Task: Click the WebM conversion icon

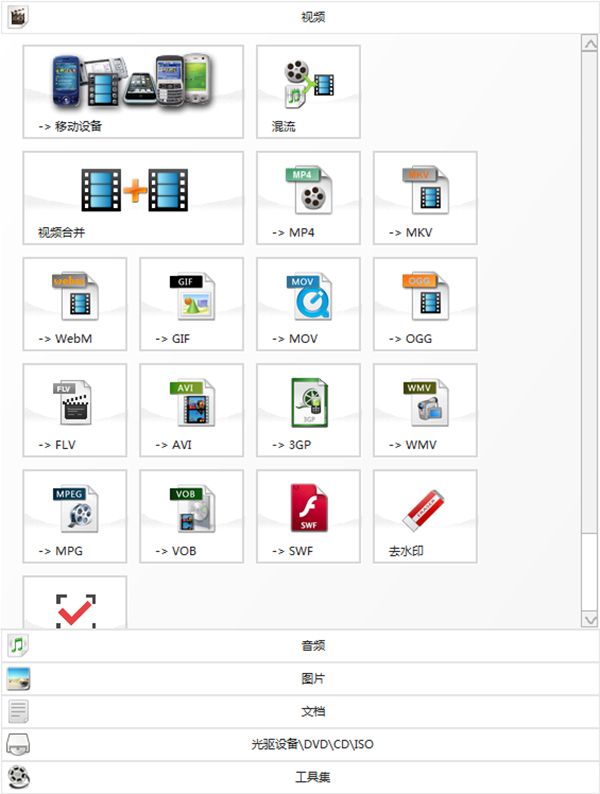Action: pyautogui.click(x=75, y=303)
